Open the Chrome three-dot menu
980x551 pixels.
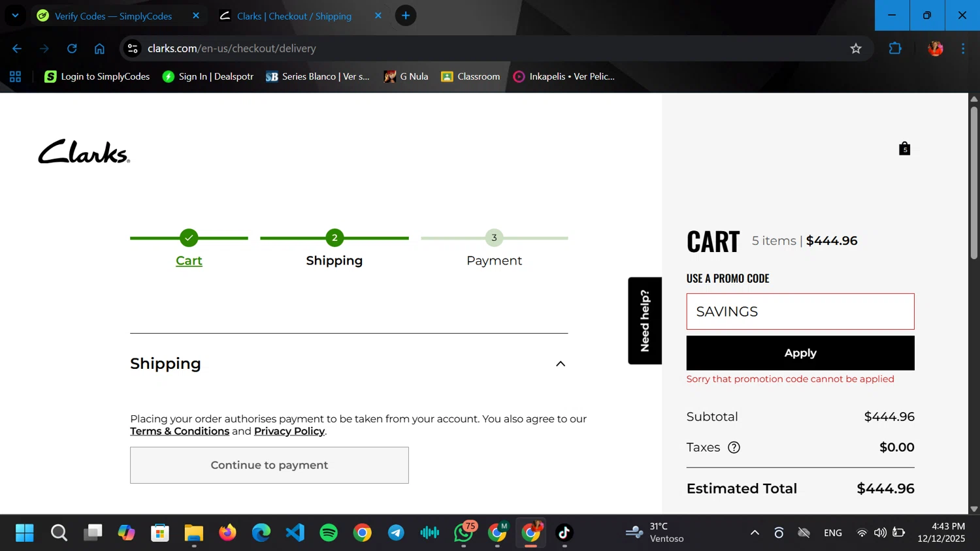[963, 48]
